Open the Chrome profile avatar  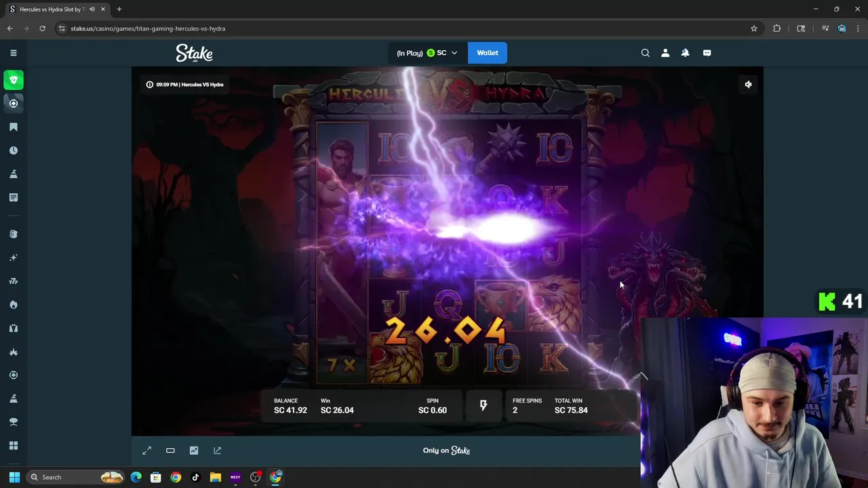pos(842,28)
